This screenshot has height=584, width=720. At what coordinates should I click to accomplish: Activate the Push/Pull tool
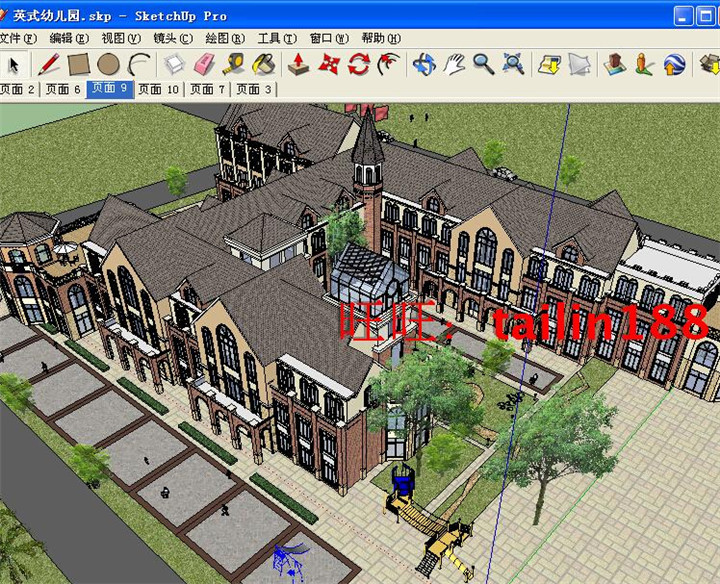298,64
